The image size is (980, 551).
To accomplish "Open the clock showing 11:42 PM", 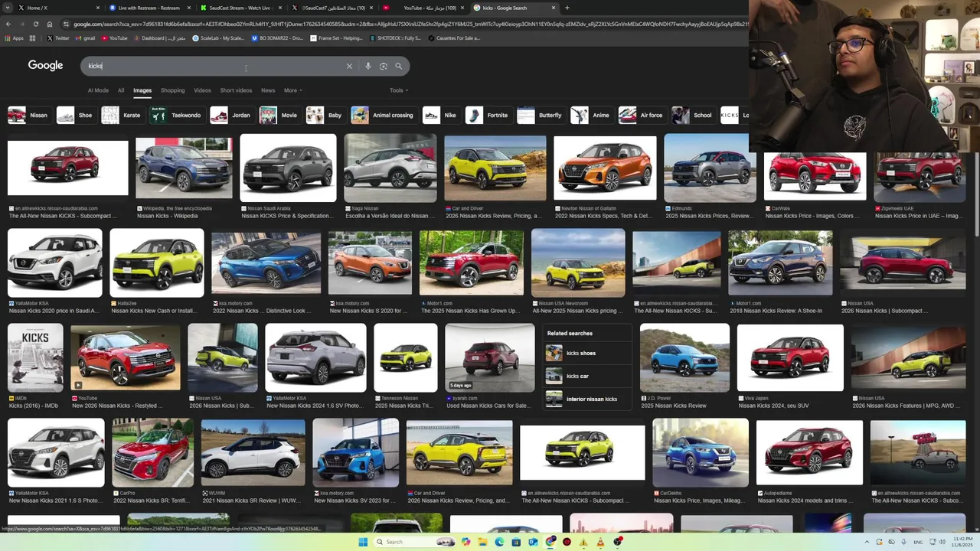I will (x=962, y=542).
